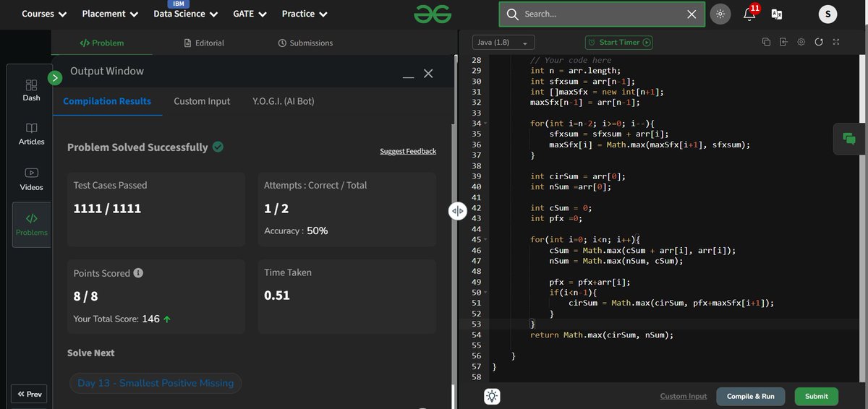Open the editor settings gear
This screenshot has width=868, height=409.
[801, 43]
